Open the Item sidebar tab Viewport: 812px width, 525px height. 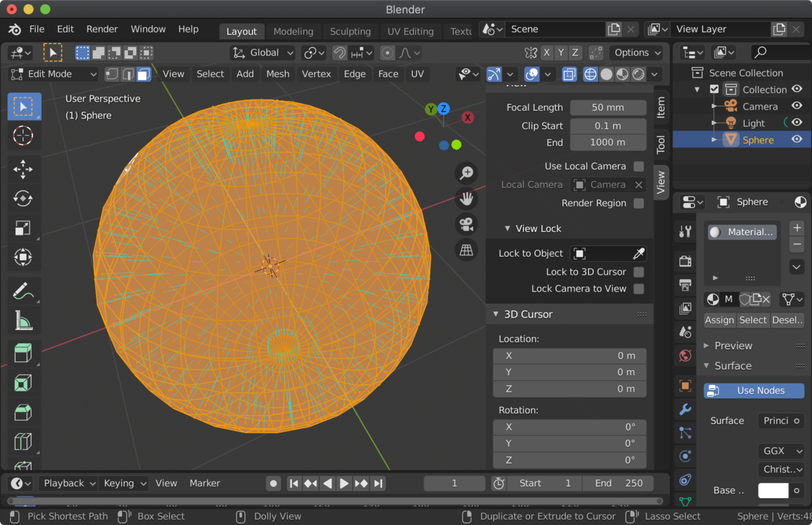(x=661, y=106)
